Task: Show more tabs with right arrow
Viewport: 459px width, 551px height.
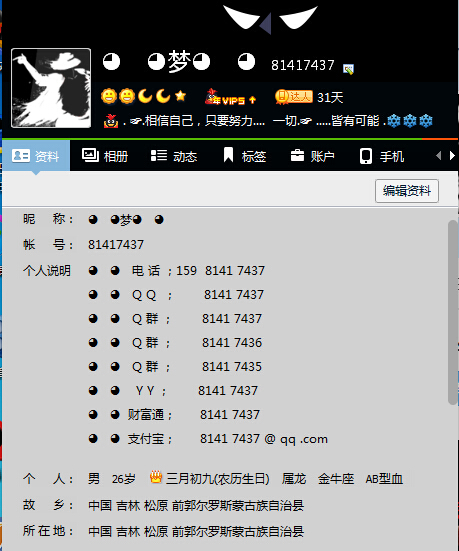Action: pyautogui.click(x=452, y=156)
